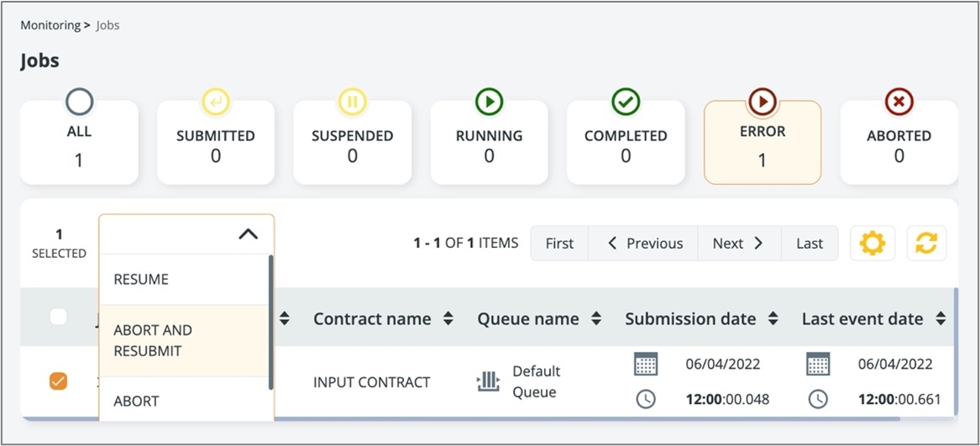Go to the Next page
The width and height of the screenshot is (980, 446).
coord(738,244)
